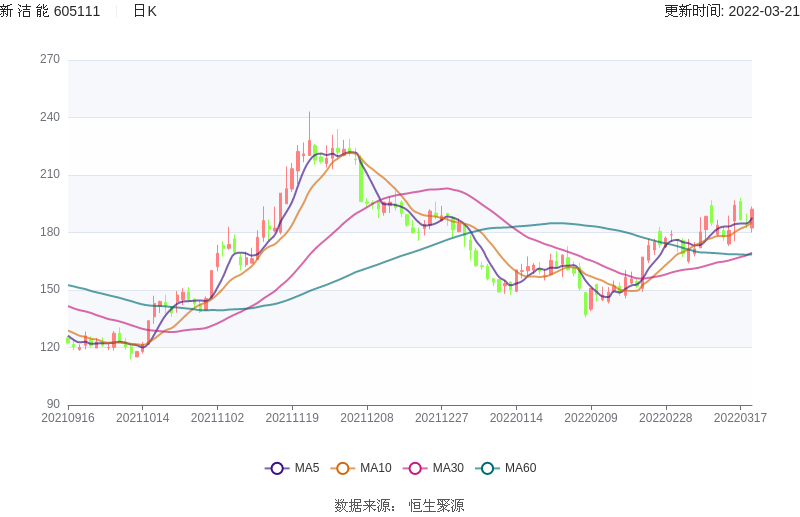Click the teal MA60 legend circle marker
The height and width of the screenshot is (517, 800).
tap(488, 468)
